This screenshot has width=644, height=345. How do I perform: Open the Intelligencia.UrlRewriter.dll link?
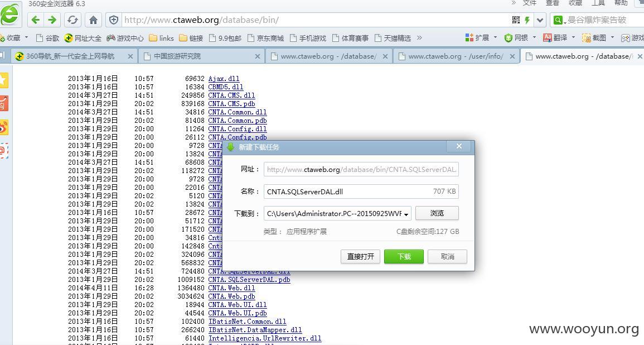pyautogui.click(x=265, y=338)
